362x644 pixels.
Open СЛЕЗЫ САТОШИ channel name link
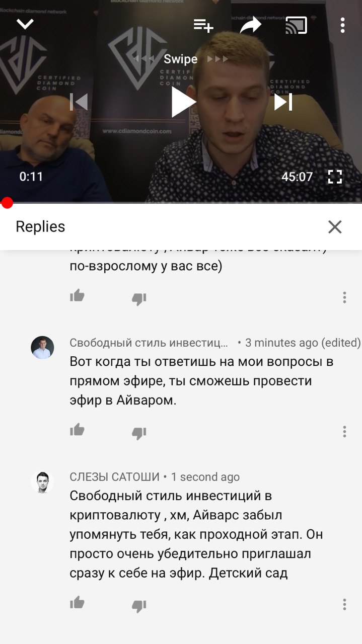click(114, 477)
